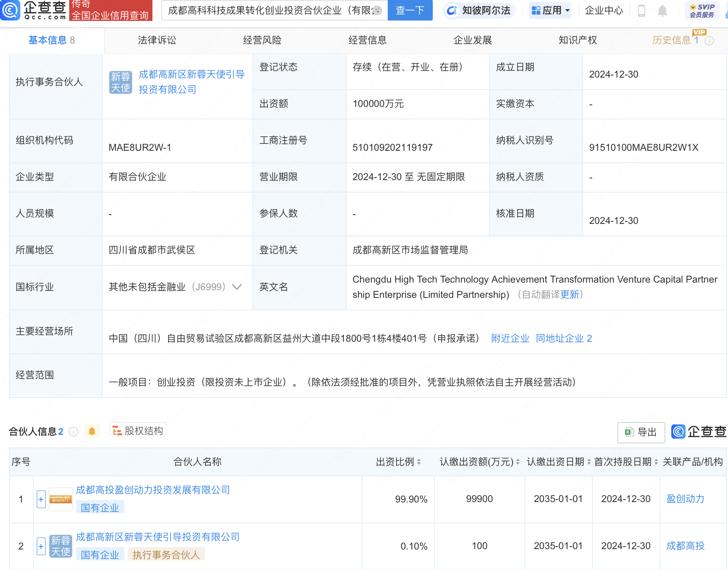Open the notification bell in the header
Image resolution: width=728 pixels, height=570 pixels.
[x=662, y=10]
